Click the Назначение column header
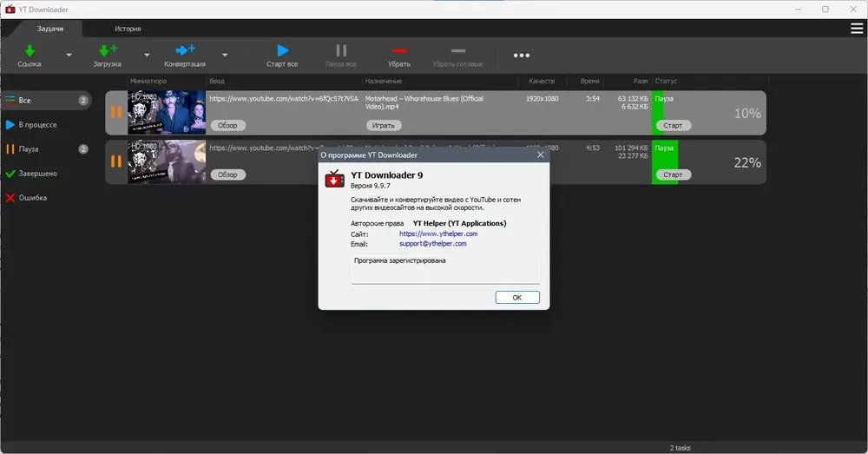 (384, 81)
